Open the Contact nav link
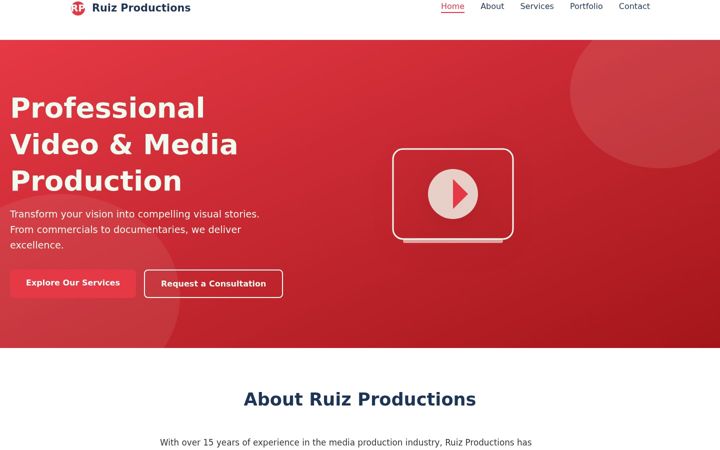This screenshot has width=720, height=450. pos(634,6)
